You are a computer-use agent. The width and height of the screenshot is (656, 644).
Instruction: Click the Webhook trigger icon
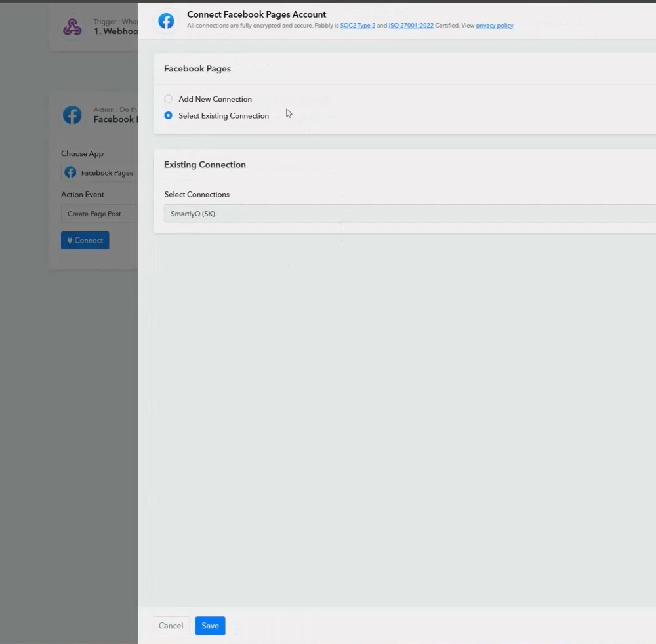[x=72, y=27]
